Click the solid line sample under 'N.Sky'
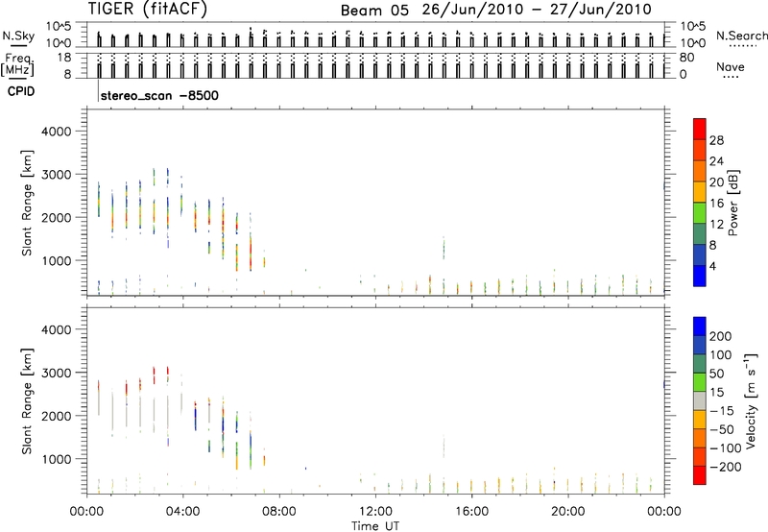Screen dimensions: 768x532 pyautogui.click(x=18, y=45)
